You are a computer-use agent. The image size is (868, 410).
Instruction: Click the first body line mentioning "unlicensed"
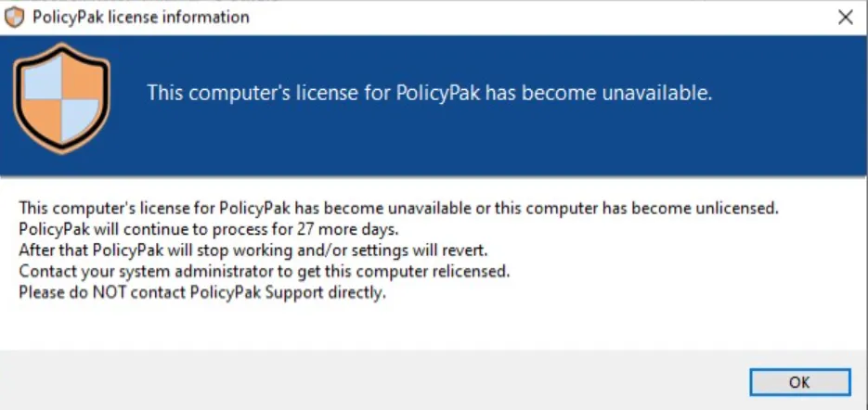pos(399,208)
